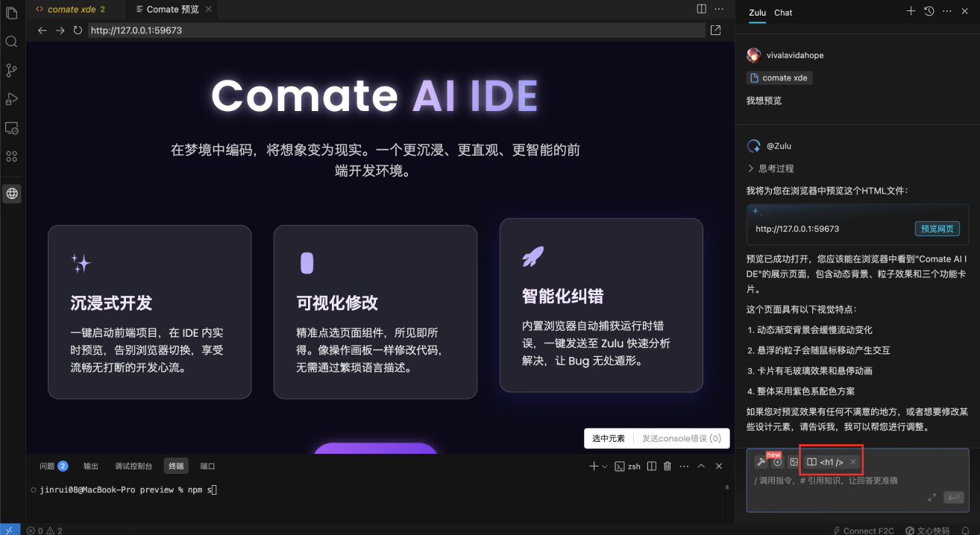Click the vivalavidahope user avatar
Screen dimensions: 980x535
click(753, 55)
